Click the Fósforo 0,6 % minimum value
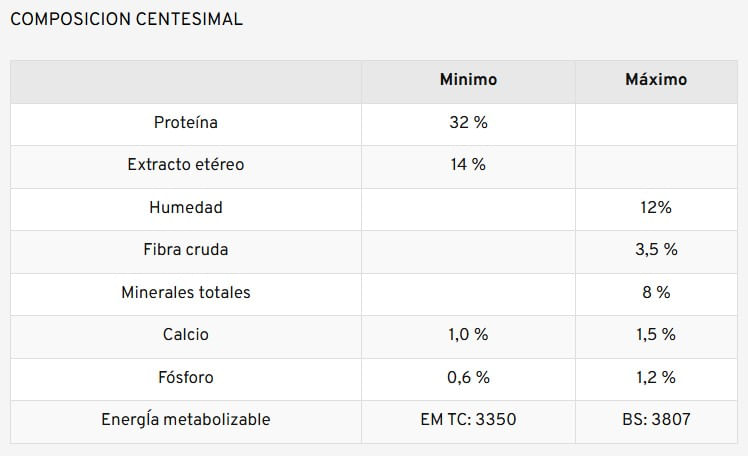 [x=468, y=378]
